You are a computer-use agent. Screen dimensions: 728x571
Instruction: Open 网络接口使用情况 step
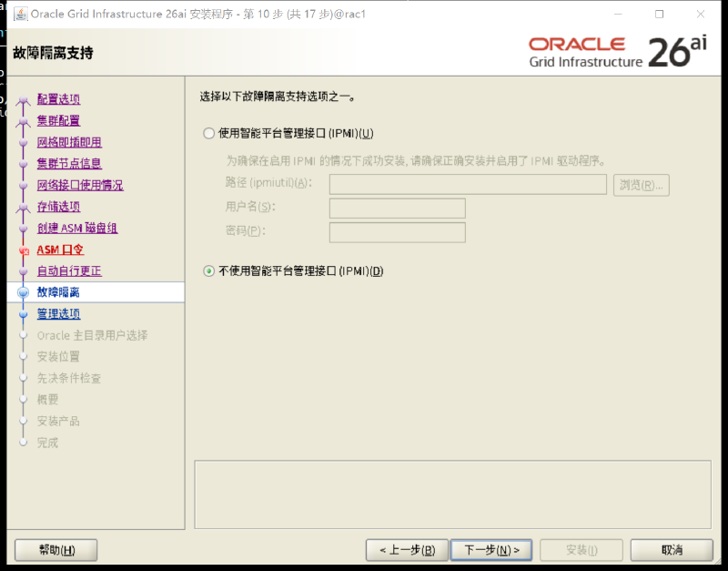pyautogui.click(x=80, y=186)
